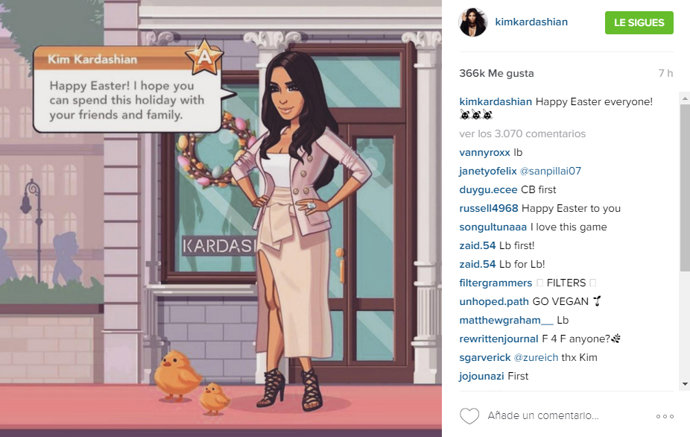Click the gold star A badge

[x=205, y=57]
